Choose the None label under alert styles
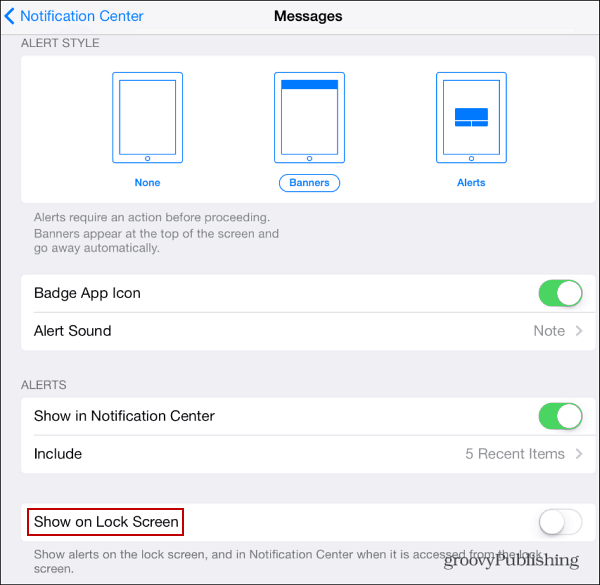Viewport: 600px width, 585px height. pyautogui.click(x=147, y=183)
